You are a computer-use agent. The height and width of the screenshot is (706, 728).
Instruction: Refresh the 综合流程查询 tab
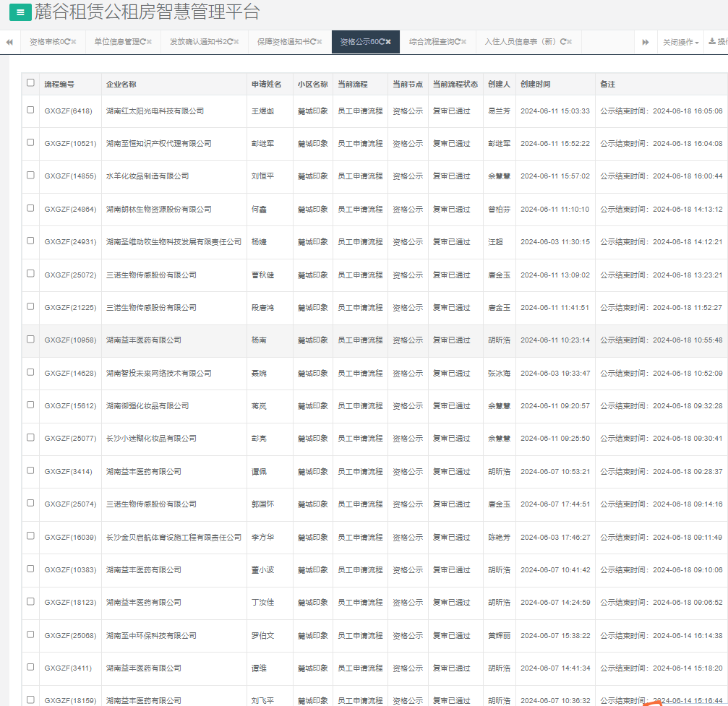point(458,42)
